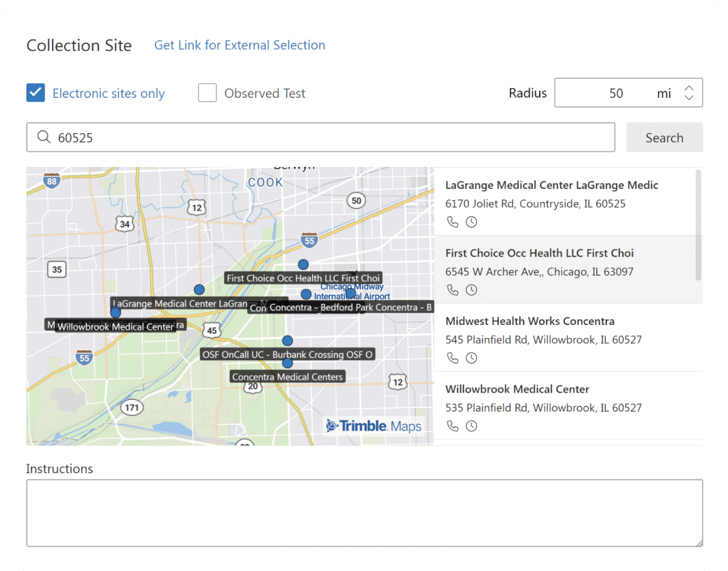This screenshot has width=728, height=571.
Task: Click Concentra - Bedford Park map label
Action: (351, 307)
